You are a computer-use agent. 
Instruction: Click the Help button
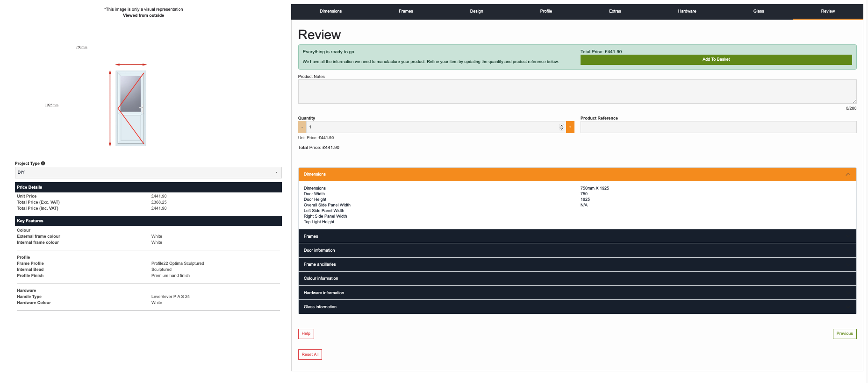click(x=306, y=333)
